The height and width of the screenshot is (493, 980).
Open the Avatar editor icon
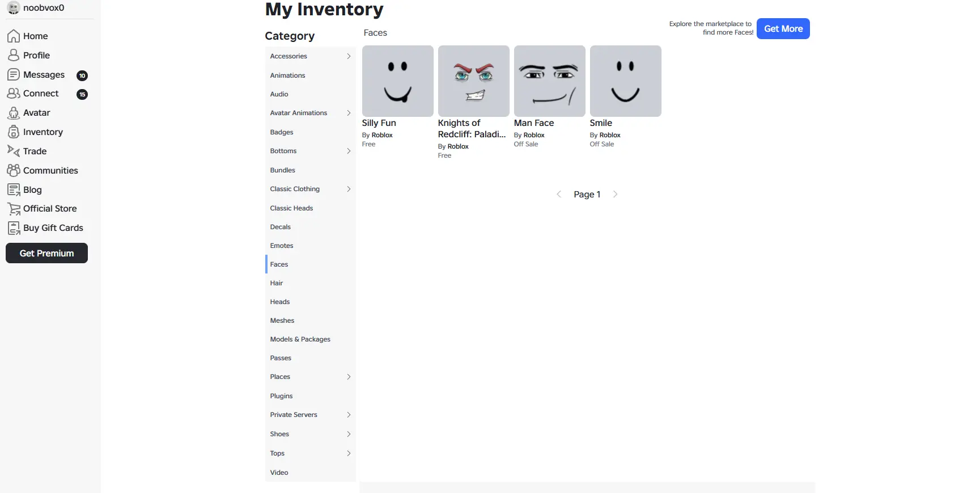coord(14,113)
